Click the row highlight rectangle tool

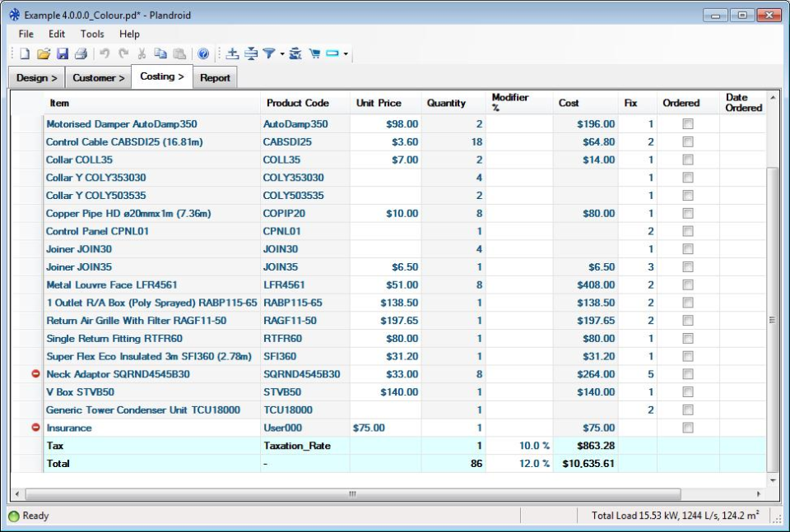point(330,53)
